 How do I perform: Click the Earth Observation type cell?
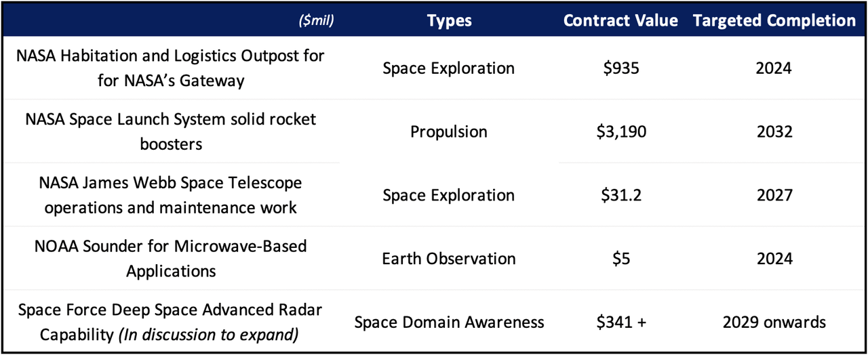click(x=449, y=258)
